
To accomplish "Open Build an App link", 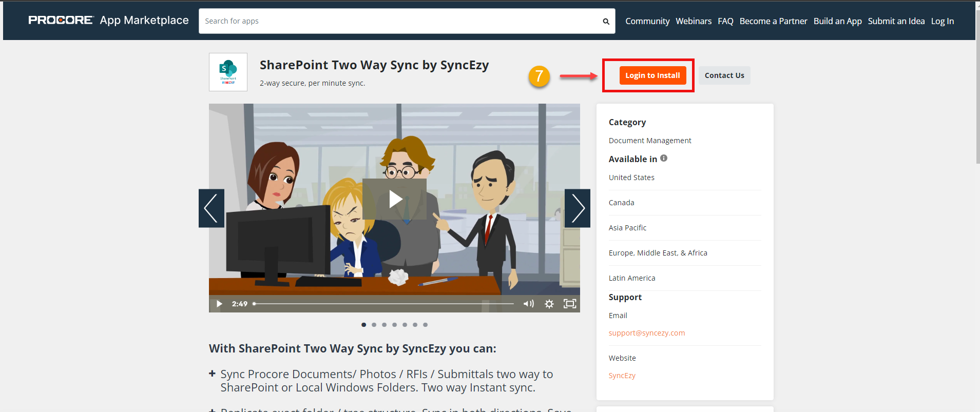I will [837, 21].
